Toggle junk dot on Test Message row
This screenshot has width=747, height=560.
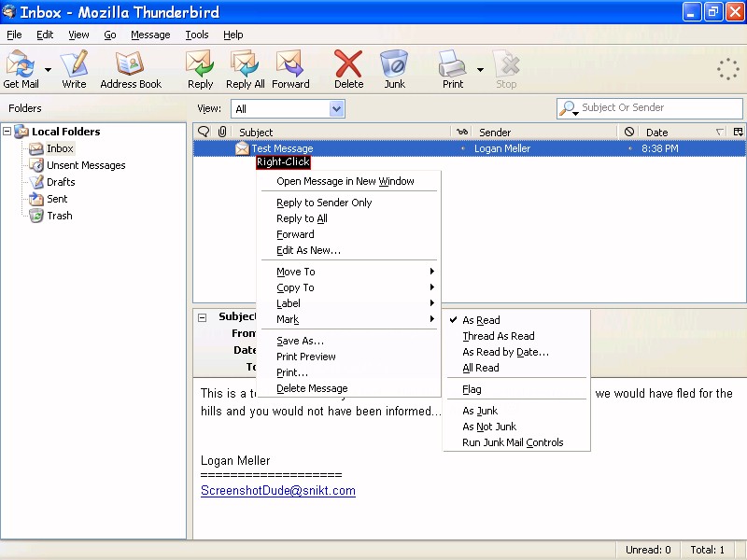click(629, 148)
